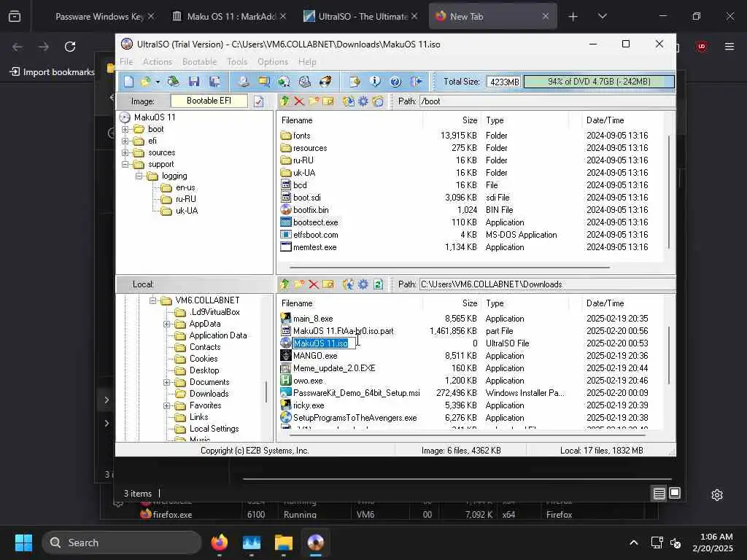
Task: Click red X delete icon in image toolbar
Action: point(299,101)
